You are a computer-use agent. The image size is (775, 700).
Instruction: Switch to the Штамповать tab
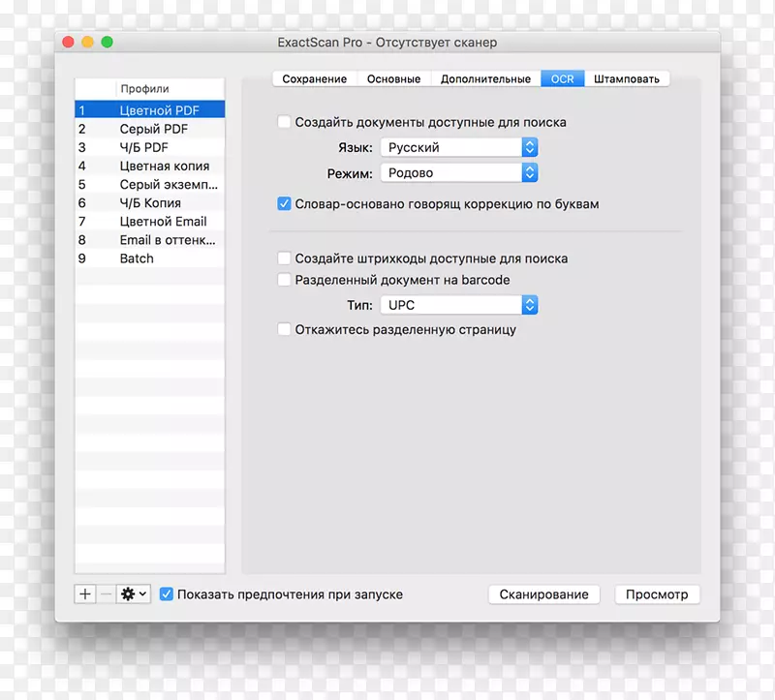[x=627, y=79]
